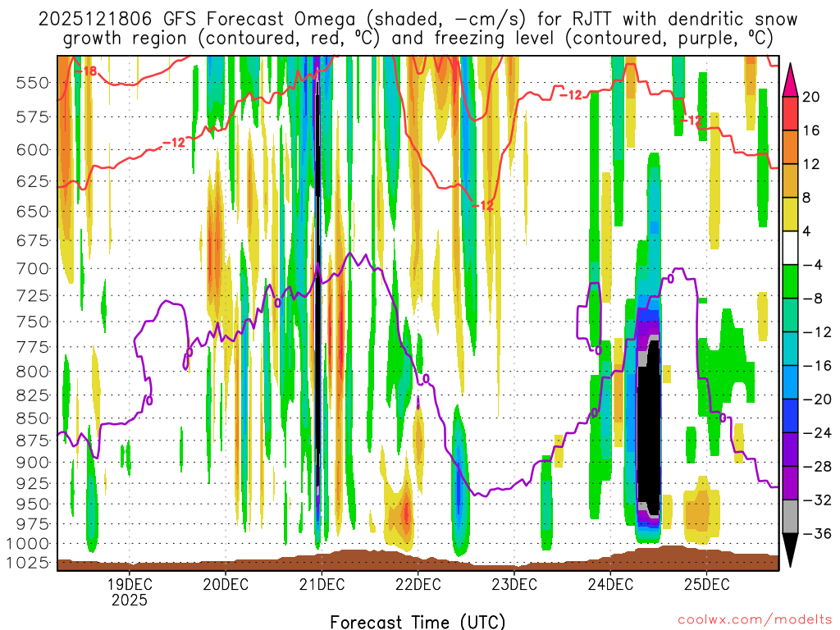Click the 875 pressure level label

pyautogui.click(x=32, y=441)
